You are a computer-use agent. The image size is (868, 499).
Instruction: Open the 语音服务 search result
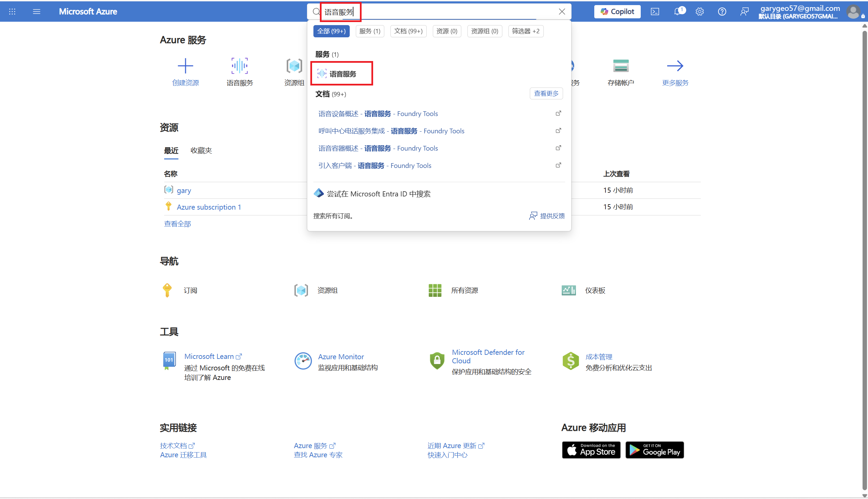point(342,74)
